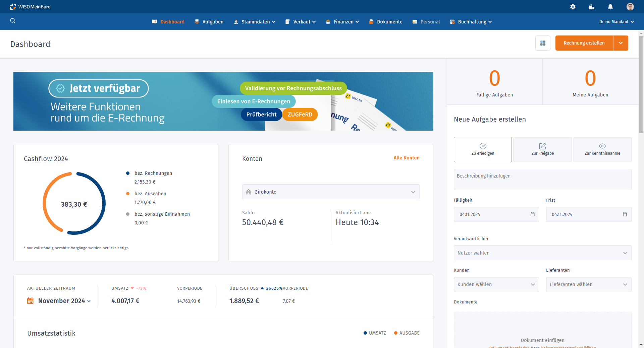Open the gift/marketplace icon in top bar

pos(592,7)
